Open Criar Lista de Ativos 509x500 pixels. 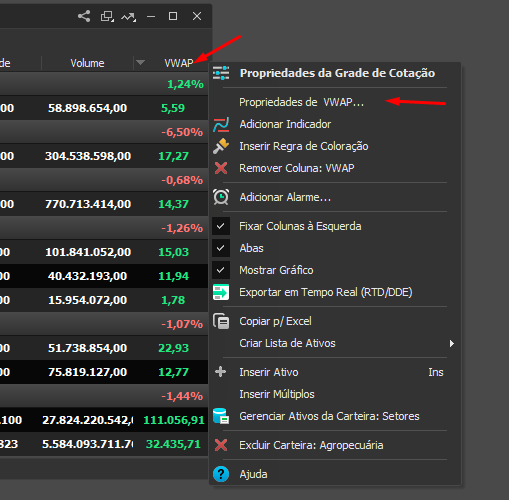point(287,343)
